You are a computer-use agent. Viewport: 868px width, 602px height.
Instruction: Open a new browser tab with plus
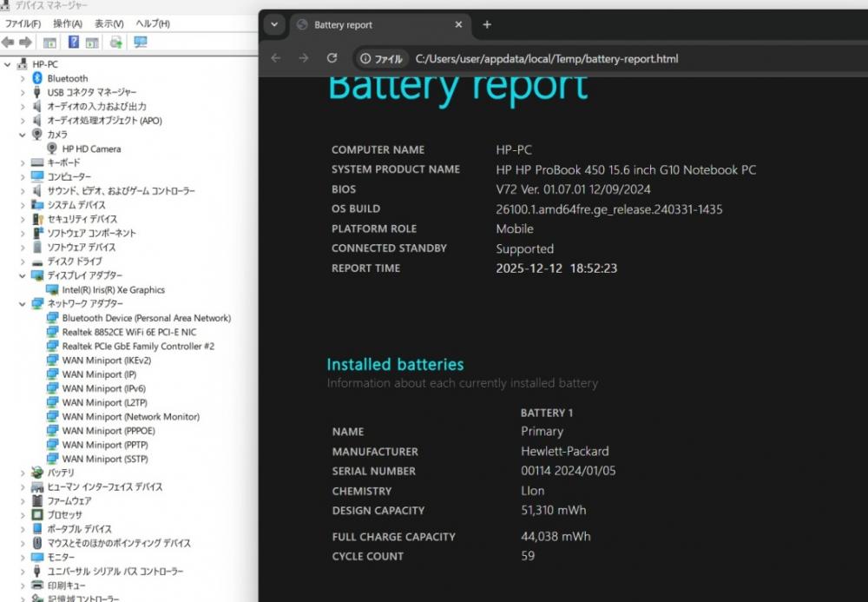[487, 24]
